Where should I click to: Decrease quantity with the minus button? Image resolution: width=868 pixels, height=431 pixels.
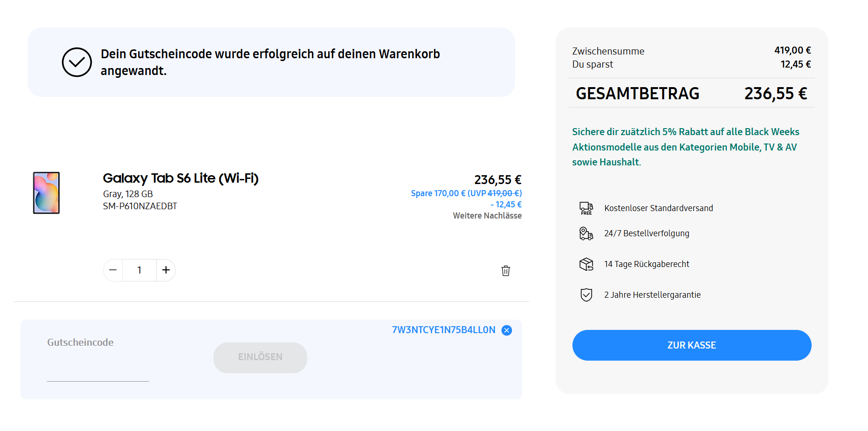click(x=113, y=270)
